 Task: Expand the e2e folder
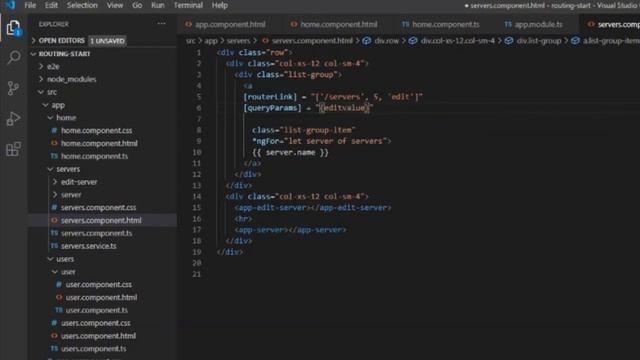(53, 66)
